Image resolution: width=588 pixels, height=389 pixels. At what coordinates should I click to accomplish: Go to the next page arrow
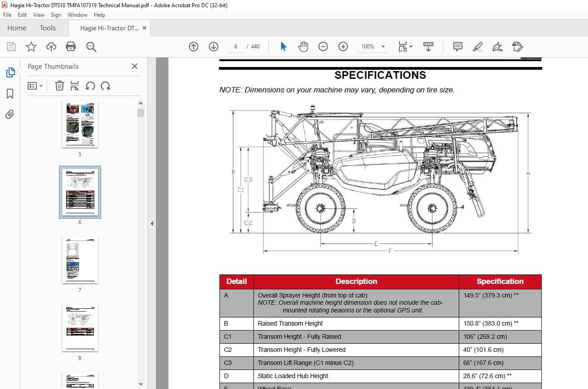tap(214, 47)
